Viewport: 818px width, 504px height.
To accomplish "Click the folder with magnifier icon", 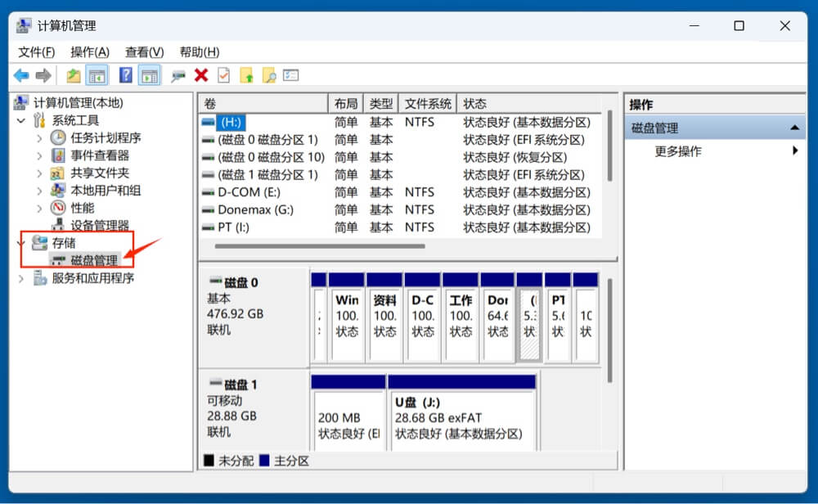I will point(268,76).
